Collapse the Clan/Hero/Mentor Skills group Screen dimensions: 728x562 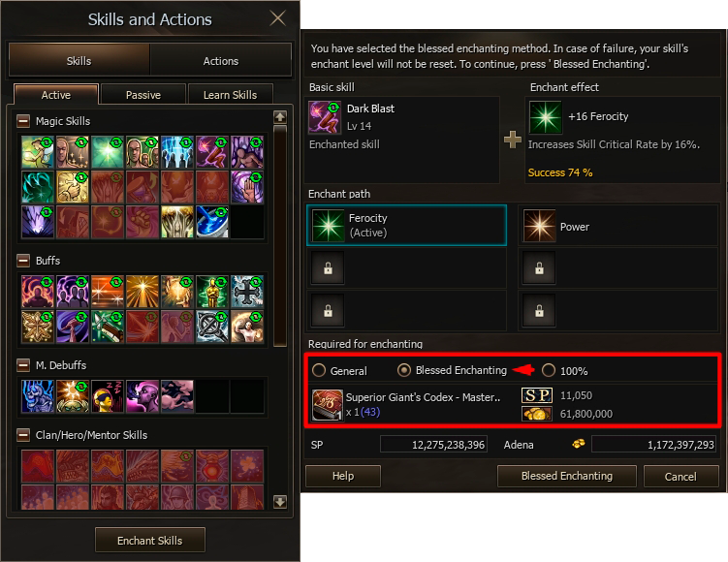click(23, 435)
